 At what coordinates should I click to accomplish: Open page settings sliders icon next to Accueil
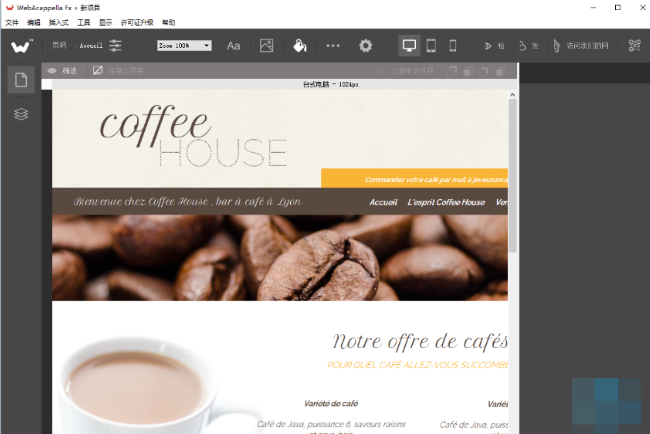click(115, 46)
